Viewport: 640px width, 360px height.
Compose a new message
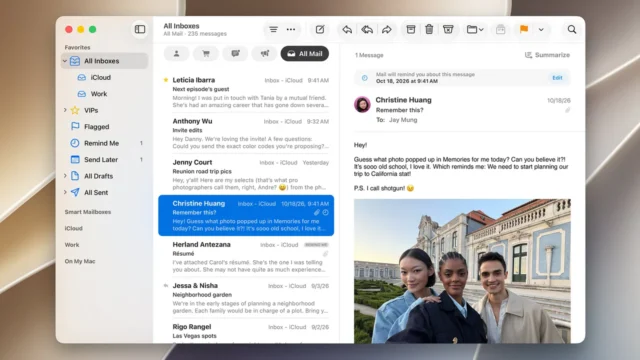click(x=320, y=29)
